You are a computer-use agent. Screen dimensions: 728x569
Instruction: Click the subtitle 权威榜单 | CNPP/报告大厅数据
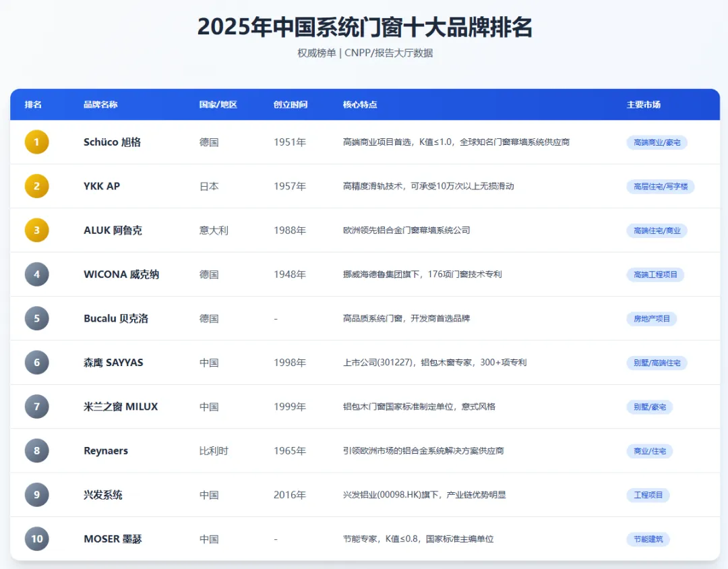[365, 53]
